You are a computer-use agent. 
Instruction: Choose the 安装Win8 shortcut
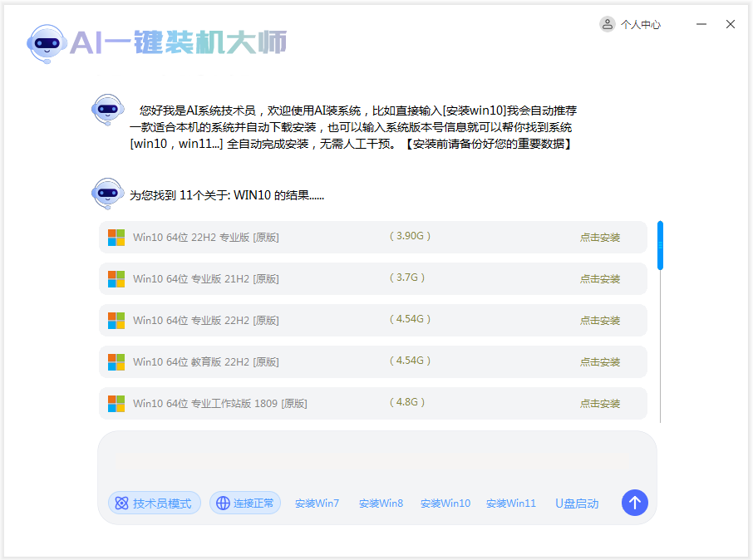pos(381,504)
